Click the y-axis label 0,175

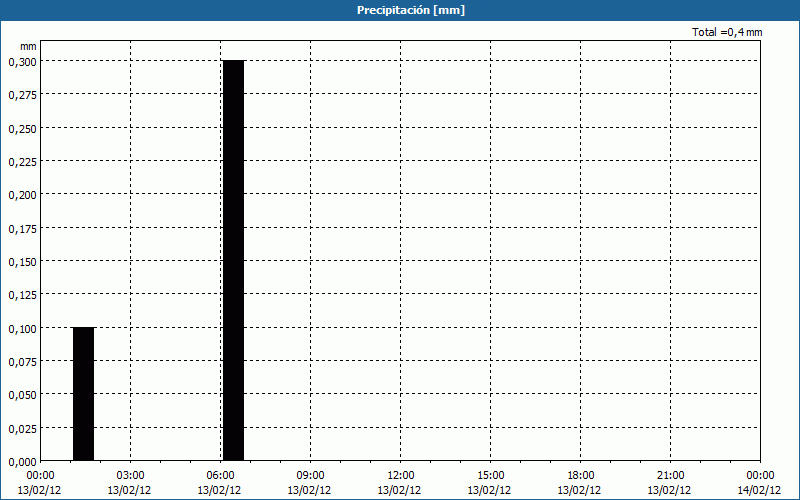pyautogui.click(x=22, y=229)
